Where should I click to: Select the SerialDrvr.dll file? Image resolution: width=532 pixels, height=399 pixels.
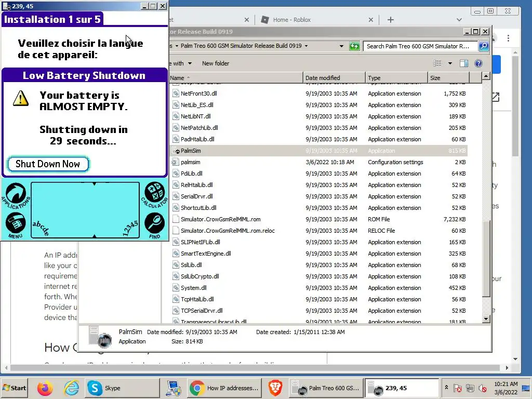click(196, 196)
